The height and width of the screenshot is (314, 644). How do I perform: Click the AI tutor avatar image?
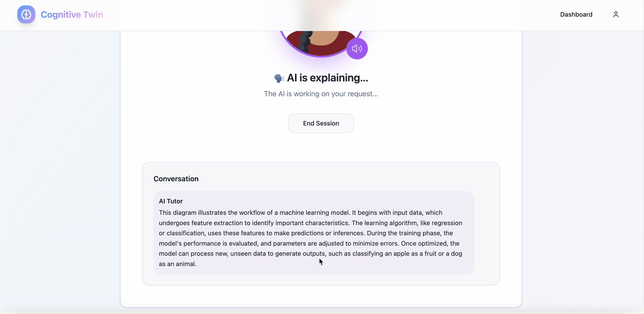coord(321,41)
